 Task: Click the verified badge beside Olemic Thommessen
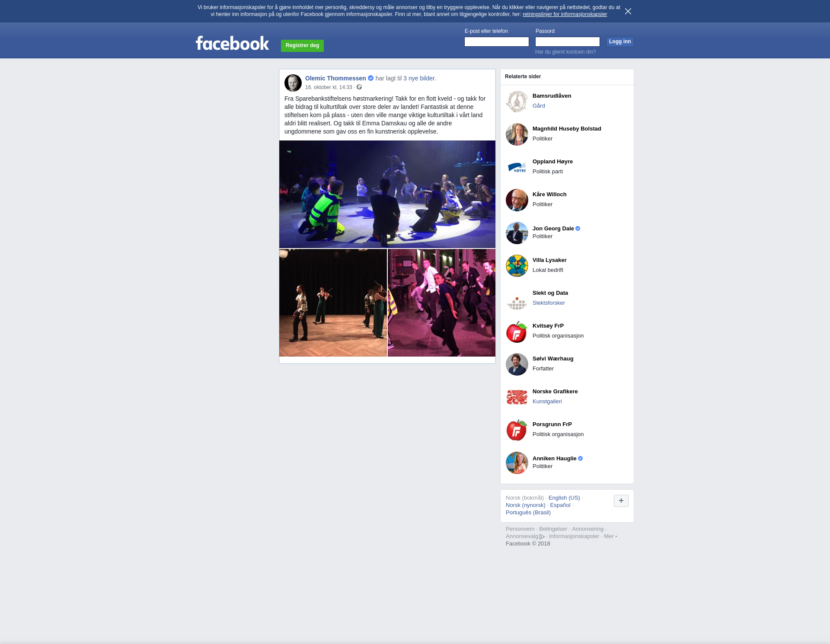pos(370,78)
